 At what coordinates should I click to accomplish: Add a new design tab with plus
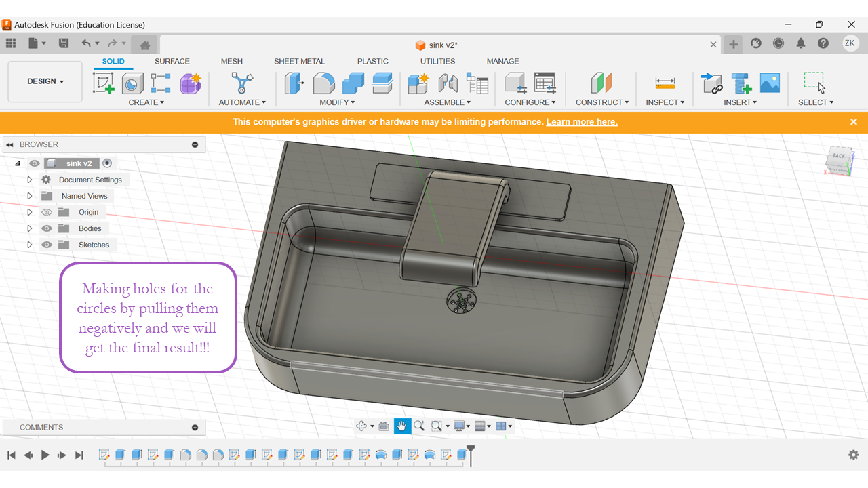point(733,44)
